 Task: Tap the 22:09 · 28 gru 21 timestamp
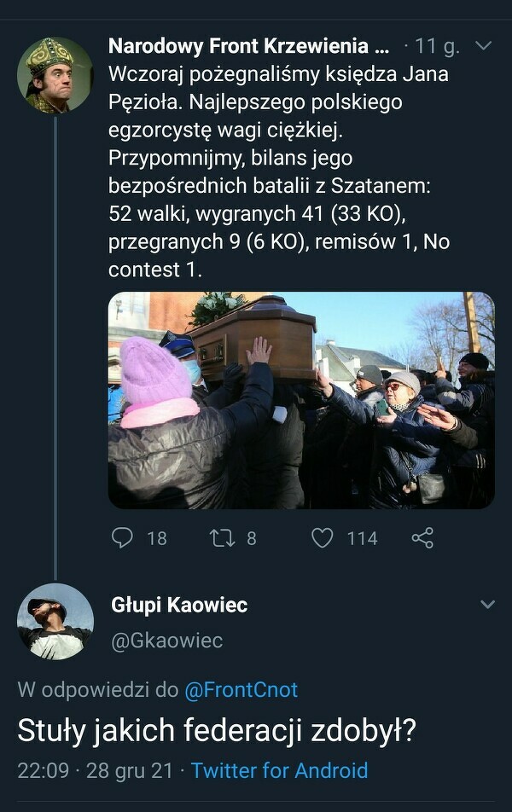click(95, 770)
